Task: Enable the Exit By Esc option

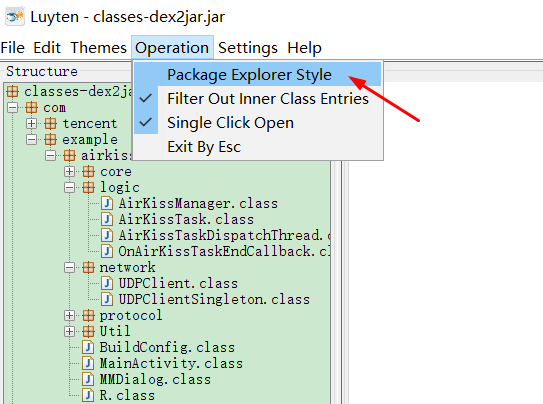Action: pyautogui.click(x=258, y=146)
